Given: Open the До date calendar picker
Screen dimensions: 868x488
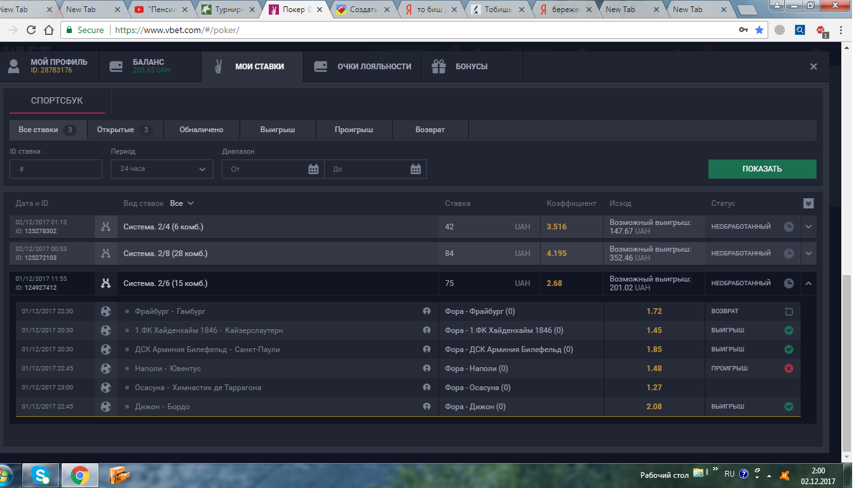Looking at the screenshot, I should (416, 169).
